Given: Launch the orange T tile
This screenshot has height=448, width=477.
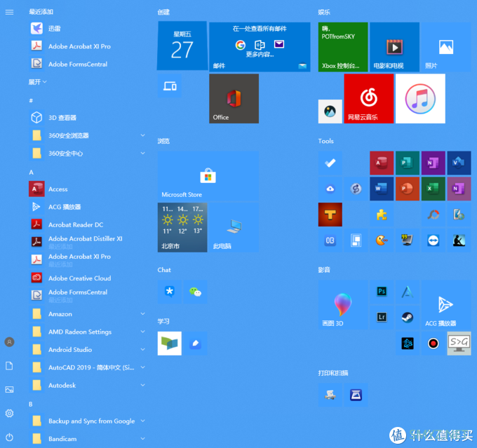Looking at the screenshot, I should (x=330, y=215).
